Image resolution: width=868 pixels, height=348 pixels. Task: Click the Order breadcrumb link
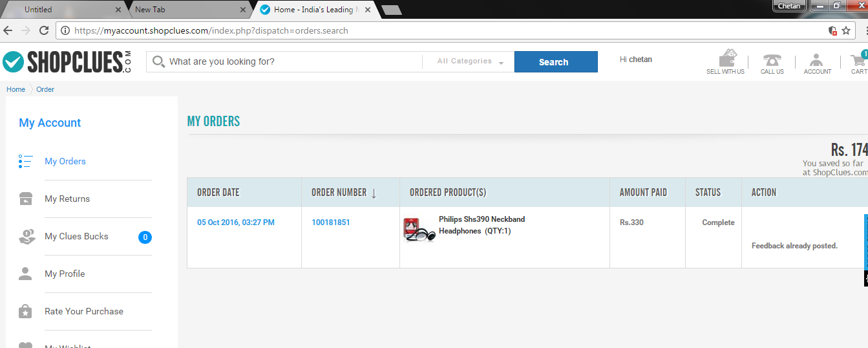pos(45,89)
